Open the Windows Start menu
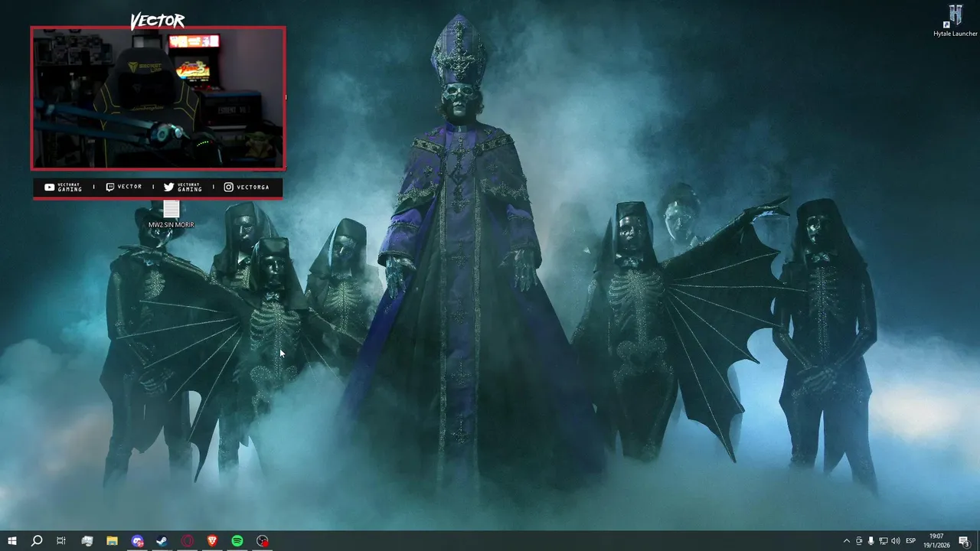 coord(11,541)
